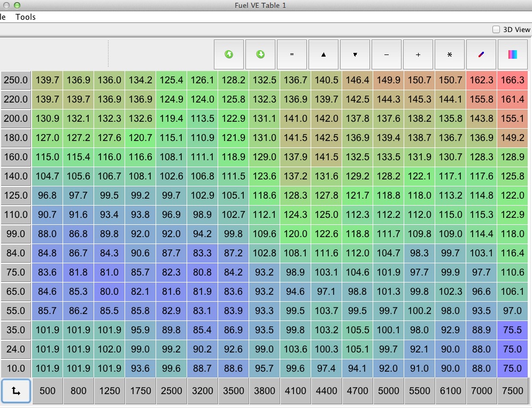This screenshot has height=408, width=532.
Task: Click the table cell showing 80.0
Action: 110,292
